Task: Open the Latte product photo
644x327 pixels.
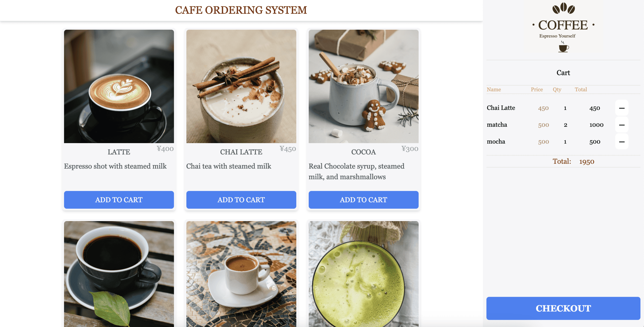Action: pos(119,86)
